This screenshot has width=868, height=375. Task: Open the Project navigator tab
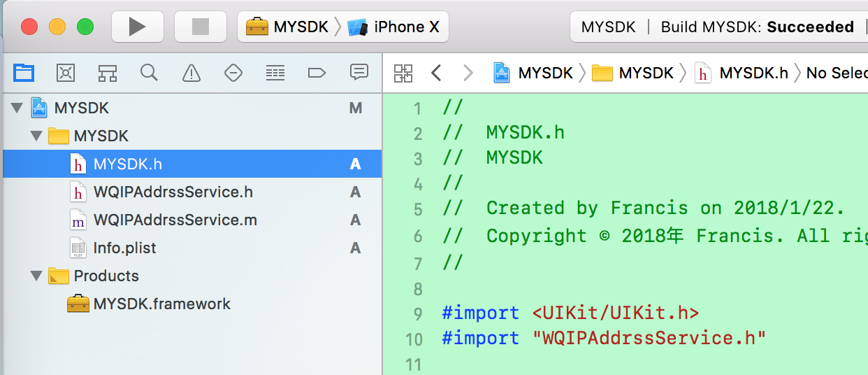[x=24, y=72]
